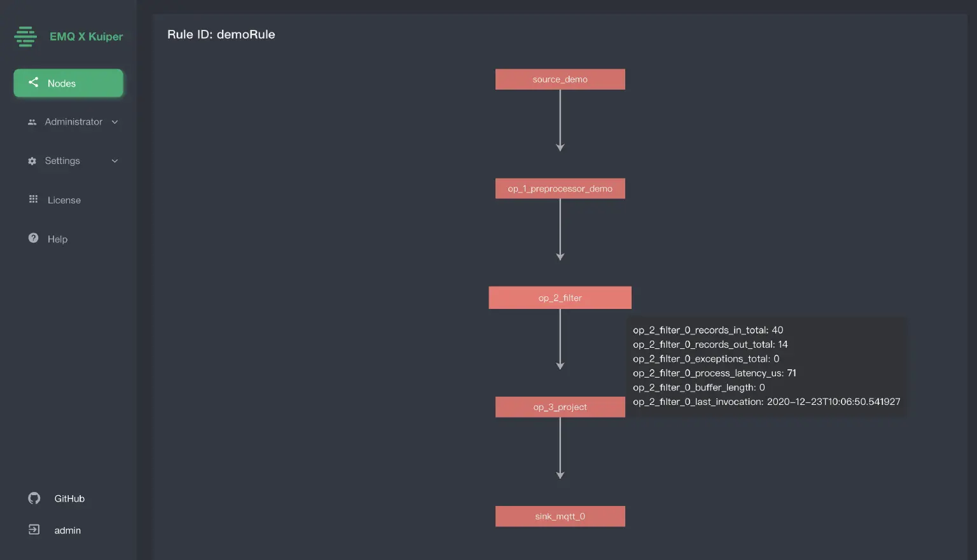977x560 pixels.
Task: Open the License menu item
Action: point(64,200)
